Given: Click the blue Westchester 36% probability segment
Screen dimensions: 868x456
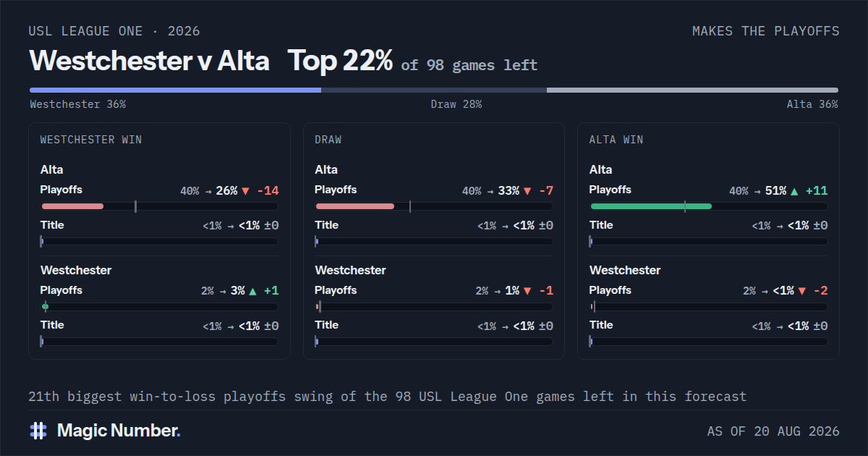Looking at the screenshot, I should click(x=175, y=90).
